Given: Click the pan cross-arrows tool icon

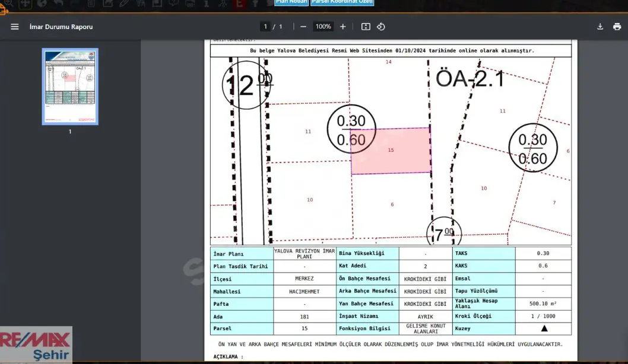Looking at the screenshot, I should tap(26, 3).
